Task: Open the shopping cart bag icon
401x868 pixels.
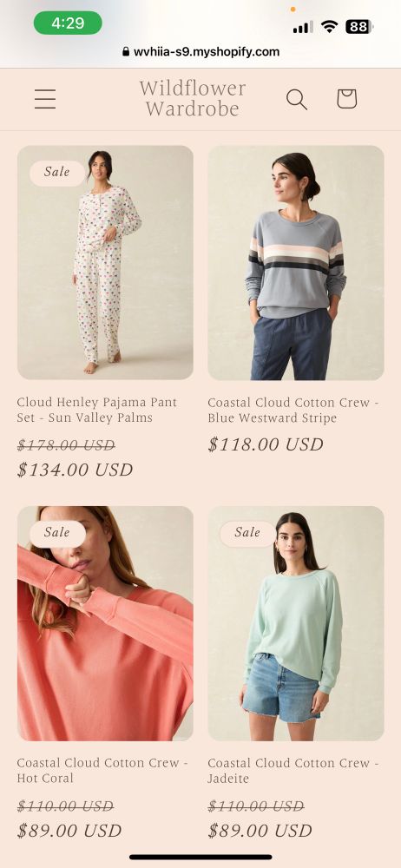Action: click(x=346, y=99)
